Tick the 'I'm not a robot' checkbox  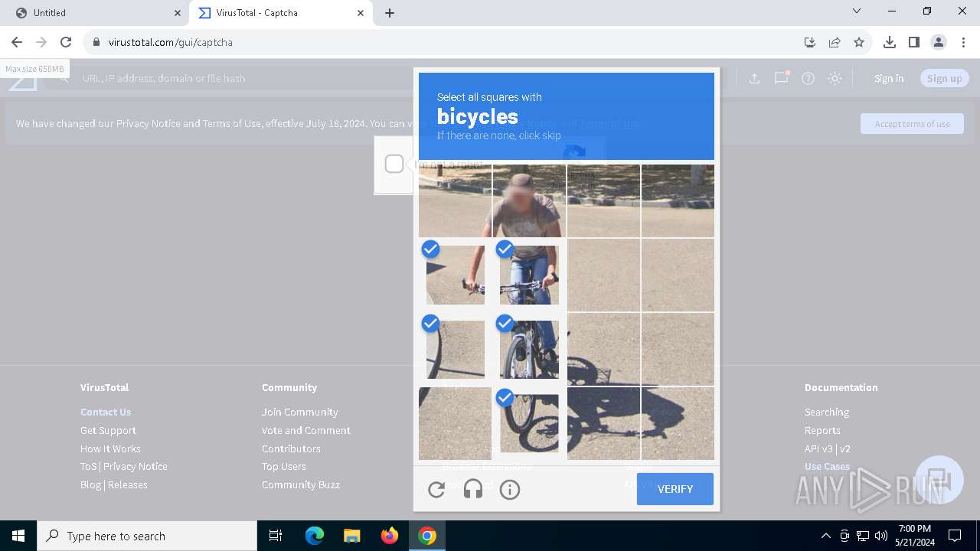394,164
